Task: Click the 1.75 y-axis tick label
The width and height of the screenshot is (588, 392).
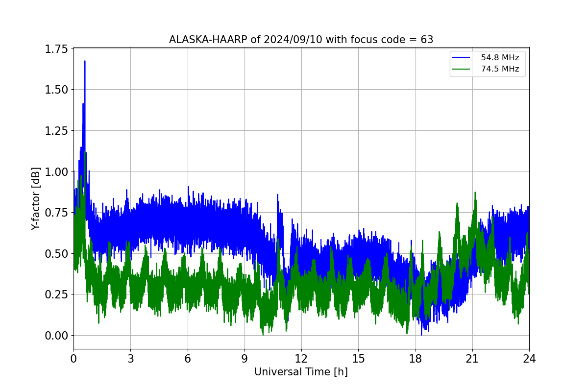Action: (x=57, y=49)
